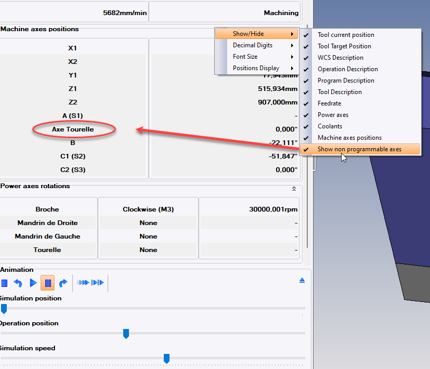Select the X1 axis label
The height and width of the screenshot is (369, 430).
(73, 48)
